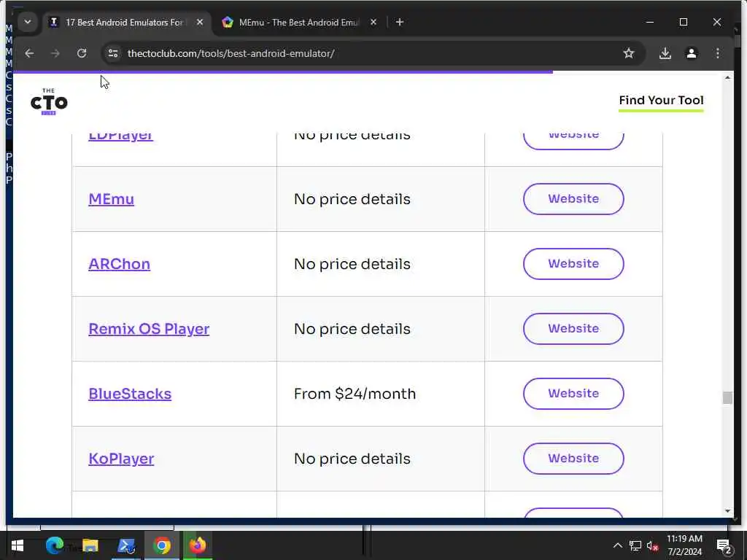The height and width of the screenshot is (560, 747).
Task: Expand the tab search dropdown
Action: [28, 22]
